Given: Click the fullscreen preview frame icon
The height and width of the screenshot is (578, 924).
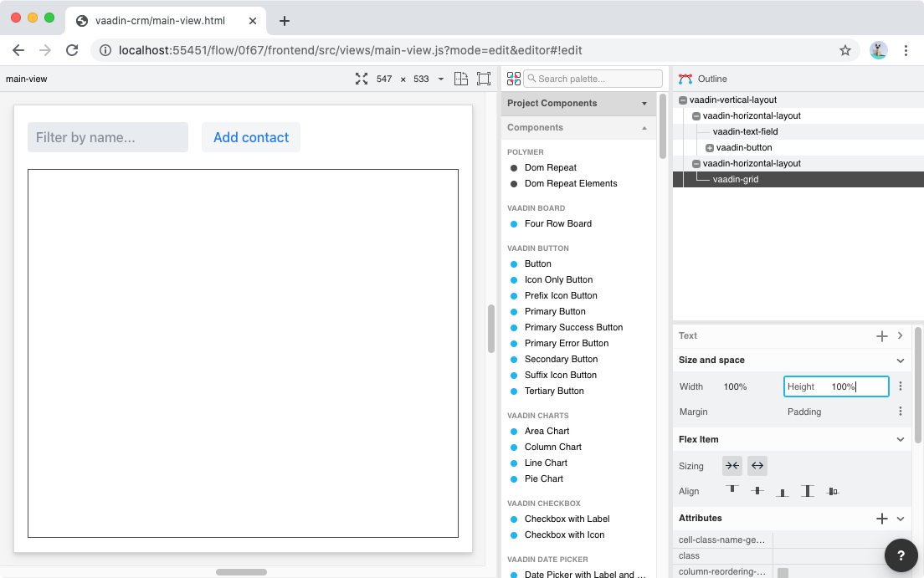Looking at the screenshot, I should [483, 79].
